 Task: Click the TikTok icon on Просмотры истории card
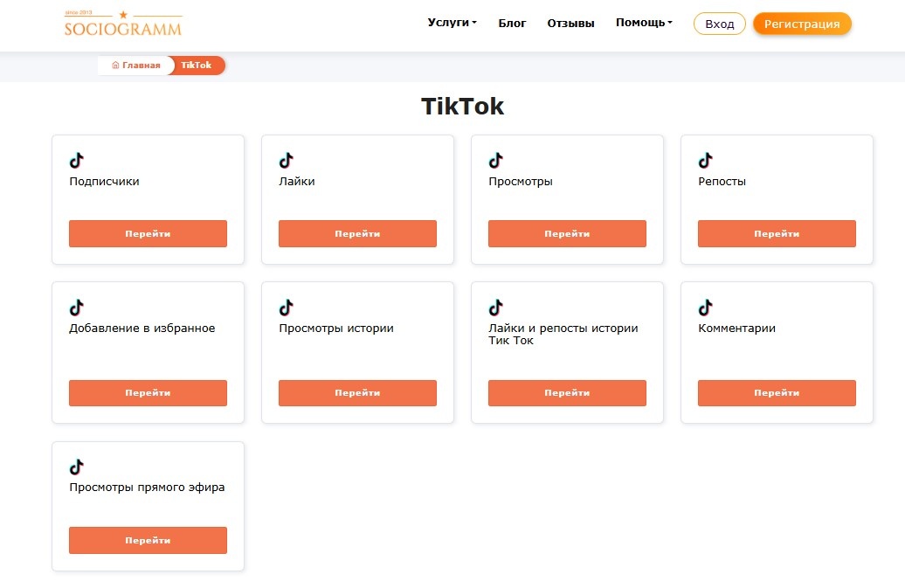[287, 308]
